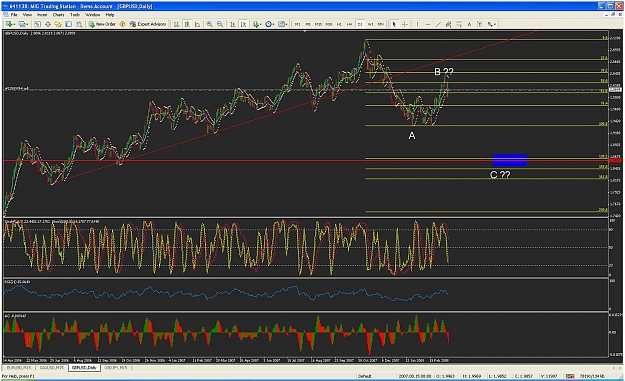Open the Insert menu

(x=42, y=15)
